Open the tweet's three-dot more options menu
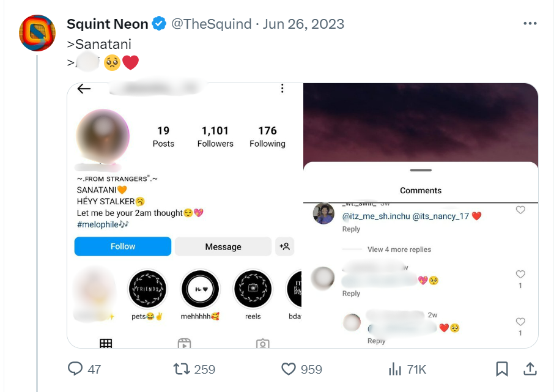The height and width of the screenshot is (392, 554). tap(530, 23)
